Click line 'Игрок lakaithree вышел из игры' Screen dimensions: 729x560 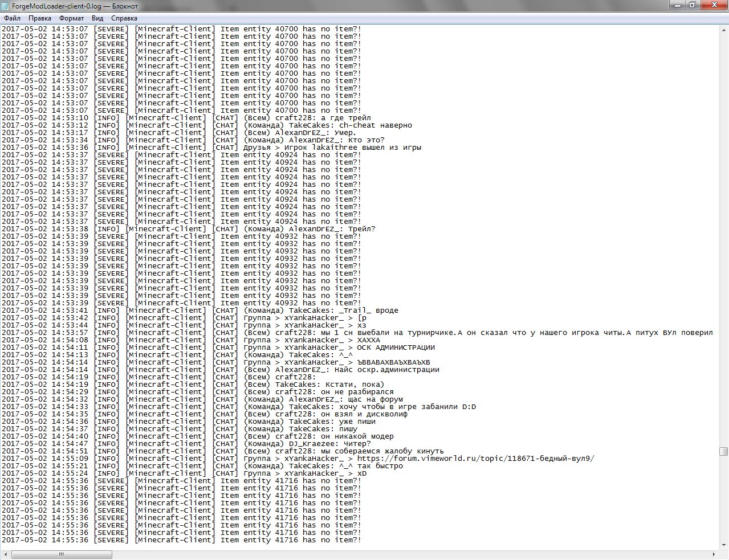(x=211, y=148)
